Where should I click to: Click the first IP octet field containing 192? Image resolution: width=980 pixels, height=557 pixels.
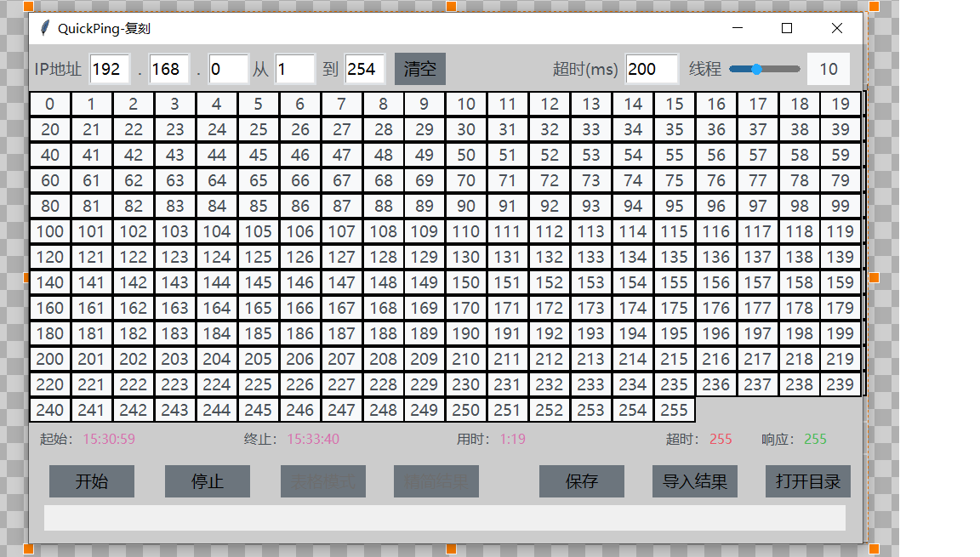pyautogui.click(x=110, y=69)
